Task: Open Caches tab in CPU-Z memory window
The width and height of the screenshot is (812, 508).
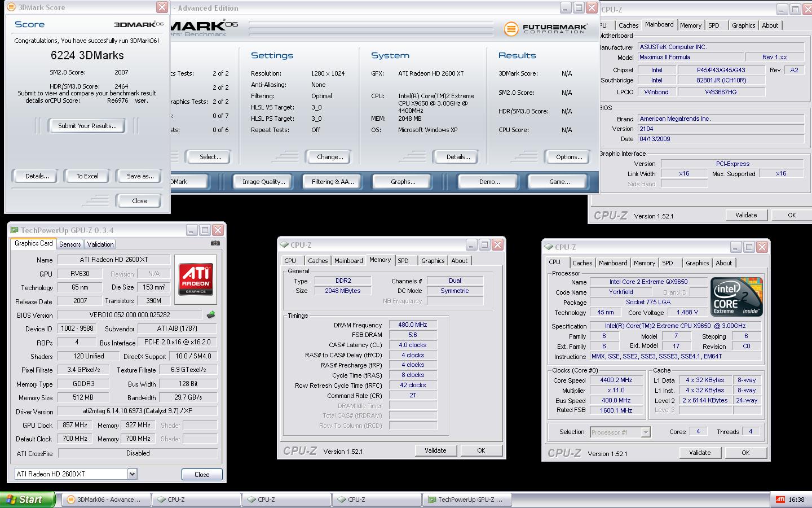Action: click(x=317, y=261)
